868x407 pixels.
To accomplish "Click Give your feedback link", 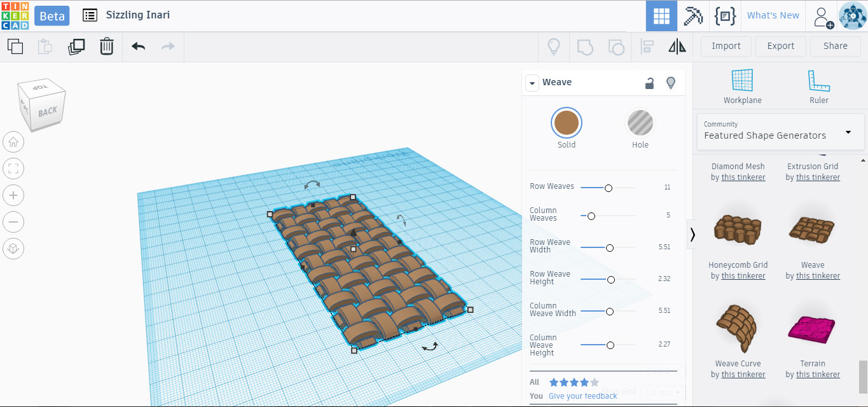I will coord(582,396).
